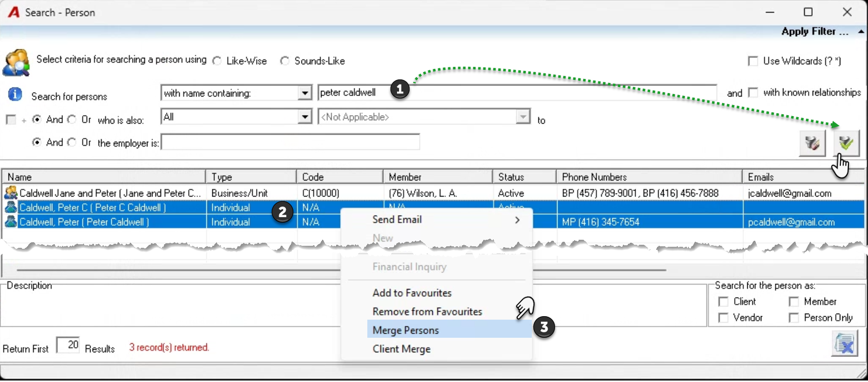Open the Not Applicable dropdown
Viewport: 868px width, 382px height.
pyautogui.click(x=523, y=117)
